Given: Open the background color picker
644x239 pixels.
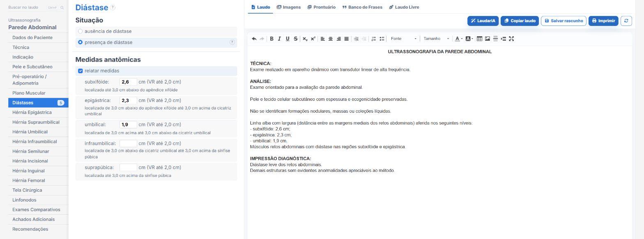Looking at the screenshot, I should 469,39.
